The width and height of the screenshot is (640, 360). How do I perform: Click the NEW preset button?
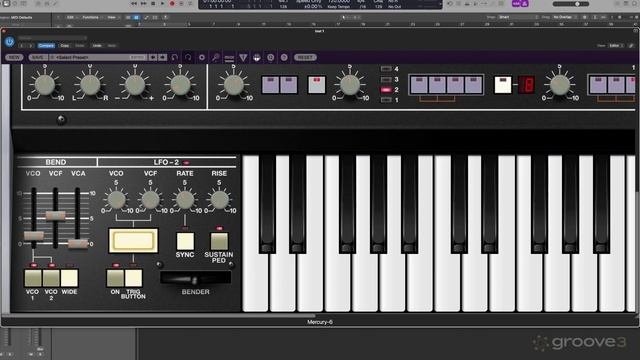click(14, 58)
